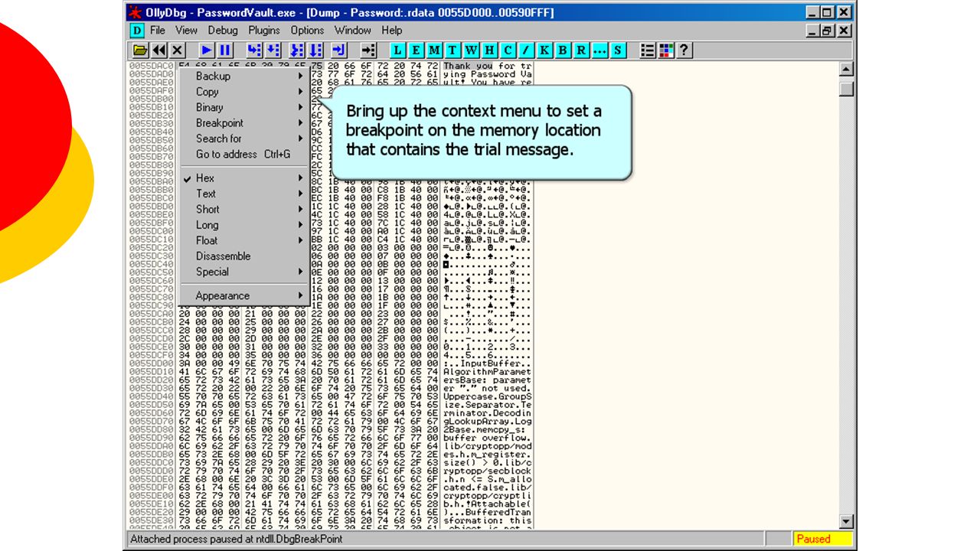Click ASCII text 'AlgorithmParamet'
The height and width of the screenshot is (551, 980).
coord(487,372)
